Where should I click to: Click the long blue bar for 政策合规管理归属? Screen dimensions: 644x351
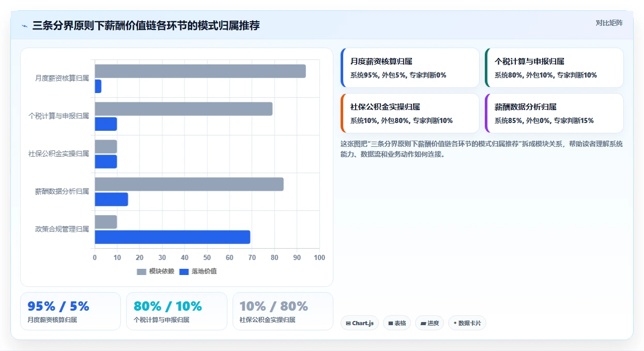click(172, 237)
